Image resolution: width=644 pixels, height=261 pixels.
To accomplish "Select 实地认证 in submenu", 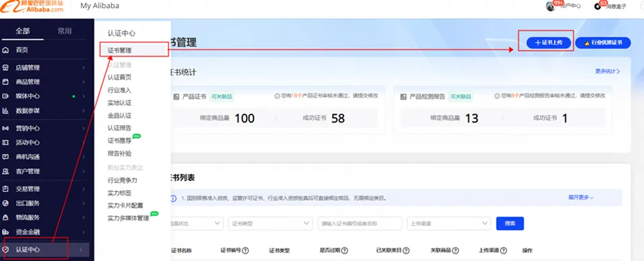I will [120, 103].
